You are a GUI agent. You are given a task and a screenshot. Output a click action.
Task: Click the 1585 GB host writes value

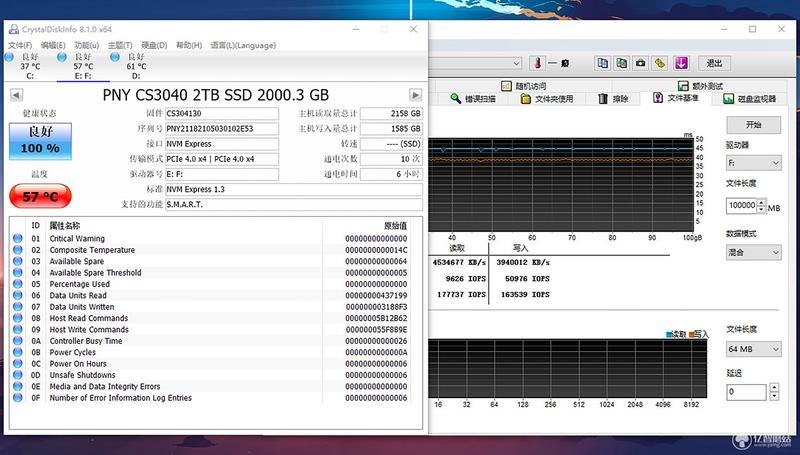[391, 129]
